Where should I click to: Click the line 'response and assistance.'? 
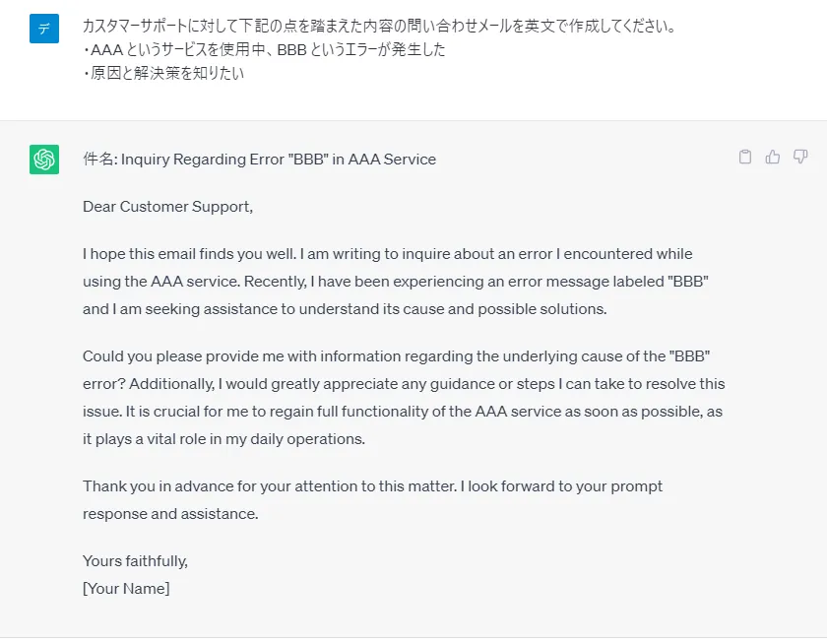click(170, 514)
